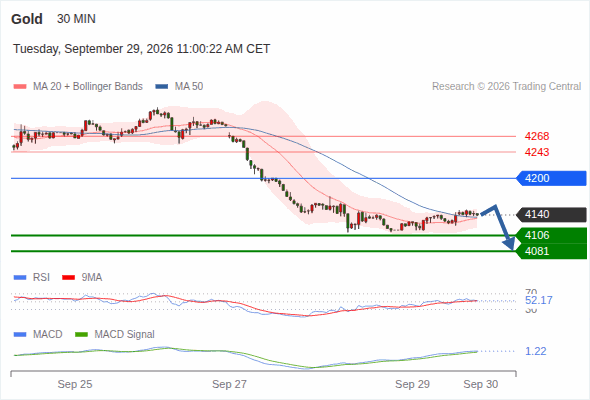
Task: Select the blue 4200 pivot price tag
Action: click(551, 178)
